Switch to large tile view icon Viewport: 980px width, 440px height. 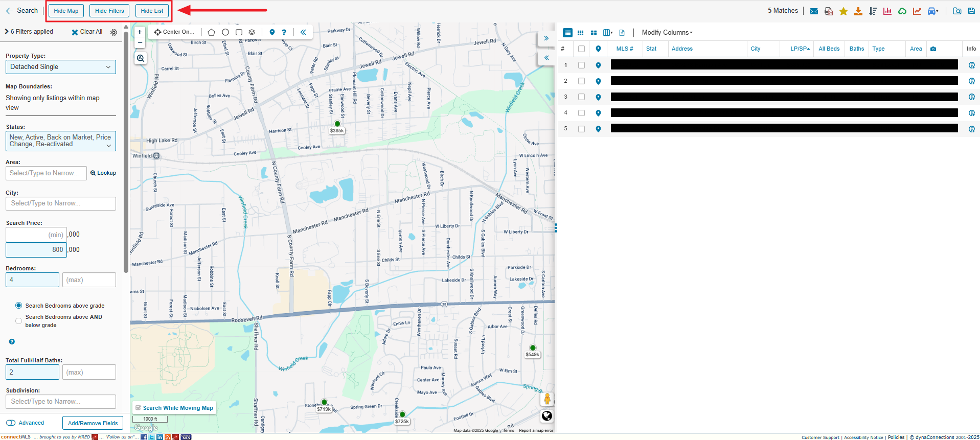click(x=594, y=33)
